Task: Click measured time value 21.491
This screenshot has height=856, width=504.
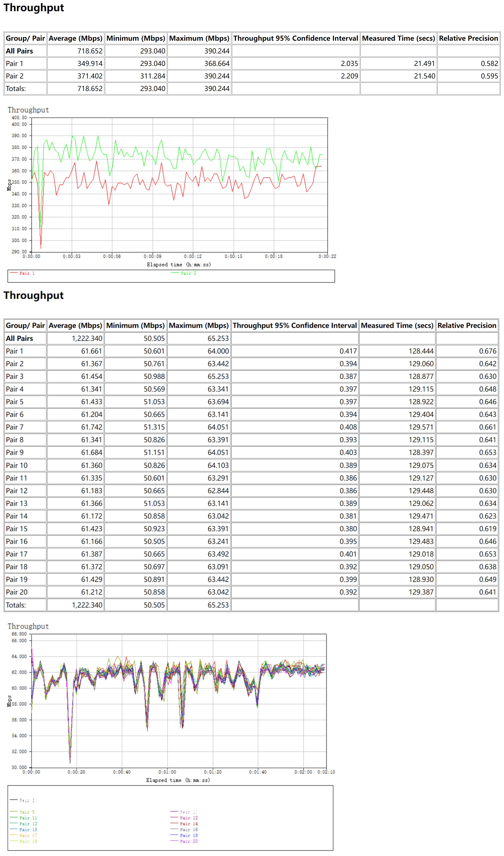Action: point(424,64)
